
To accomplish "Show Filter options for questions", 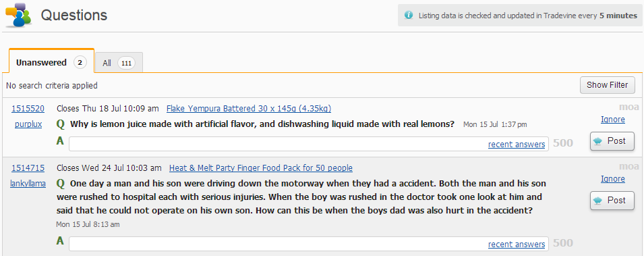I will 607,85.
